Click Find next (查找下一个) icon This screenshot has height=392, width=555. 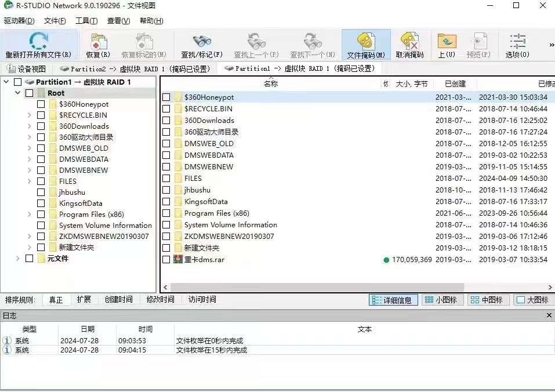[313, 41]
